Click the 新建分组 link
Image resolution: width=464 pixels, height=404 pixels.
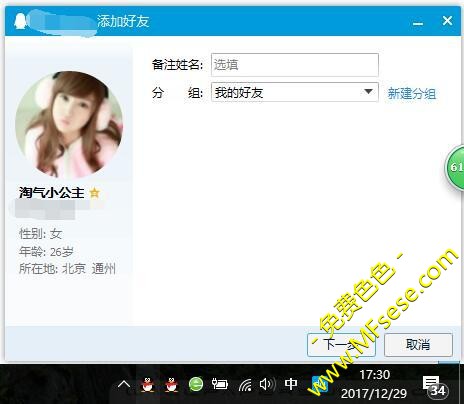(x=412, y=94)
